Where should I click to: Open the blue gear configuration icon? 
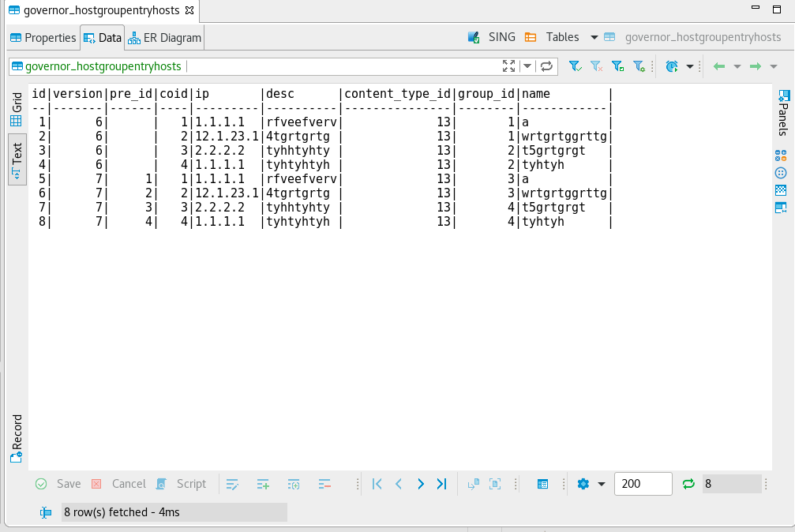(x=583, y=484)
